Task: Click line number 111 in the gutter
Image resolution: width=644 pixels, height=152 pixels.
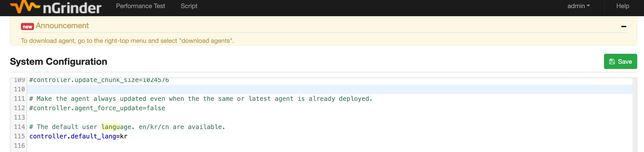Action: tap(19, 99)
